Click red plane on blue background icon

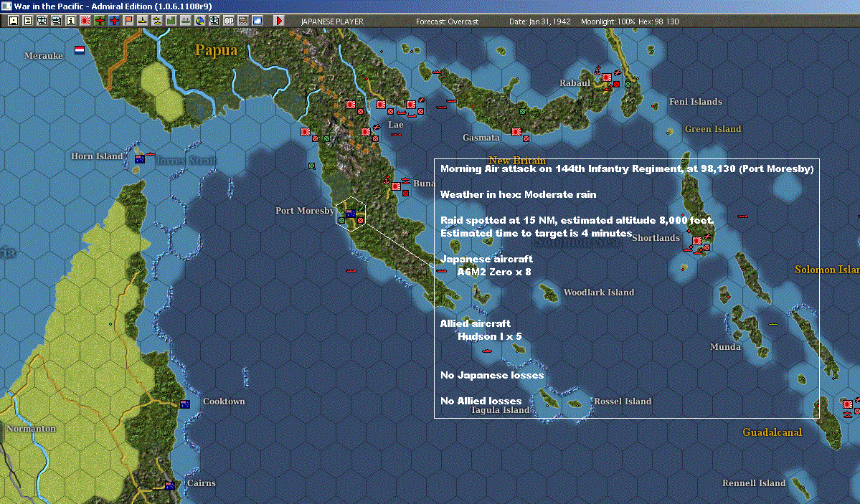coord(113,21)
